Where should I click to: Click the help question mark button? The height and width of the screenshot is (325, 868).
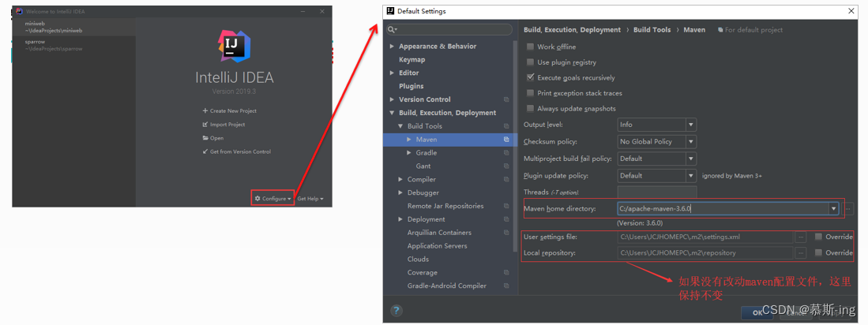397,311
